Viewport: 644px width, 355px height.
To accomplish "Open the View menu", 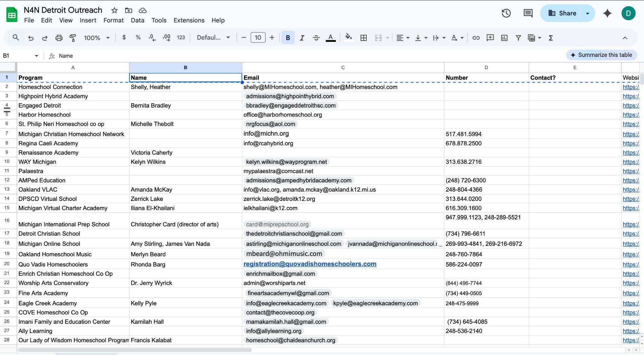I will [x=66, y=20].
